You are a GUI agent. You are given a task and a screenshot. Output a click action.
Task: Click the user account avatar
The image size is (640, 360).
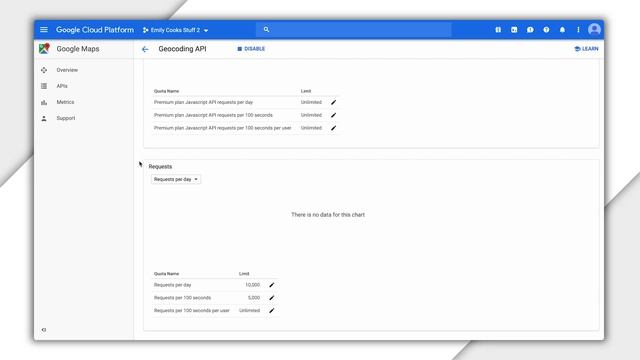(594, 29)
